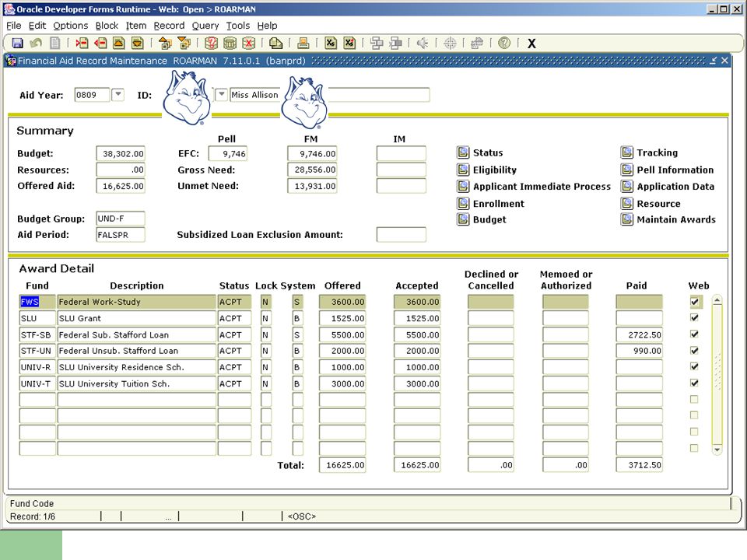Screen dimensions: 747x560
Task: Click the 2722.50 paid amount cell
Action: [x=640, y=334]
